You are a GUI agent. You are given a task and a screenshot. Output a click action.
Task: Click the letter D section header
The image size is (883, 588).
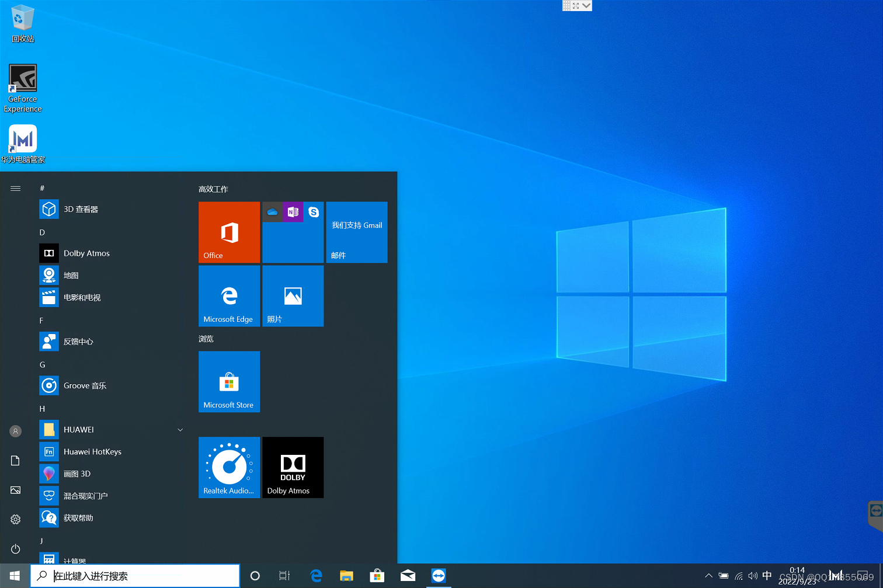(x=42, y=232)
